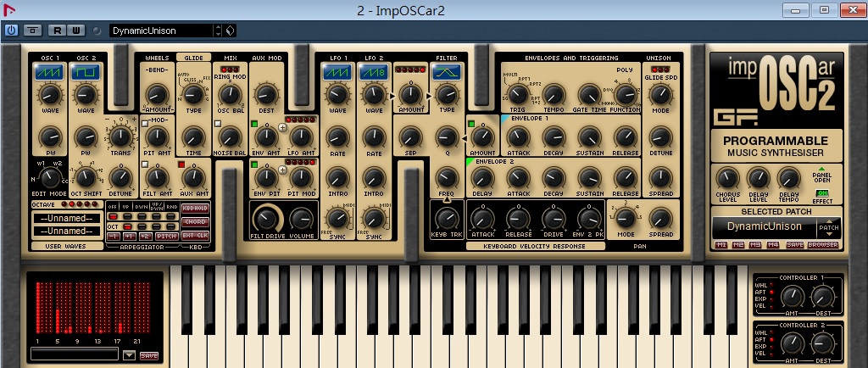This screenshot has height=368, width=868.
Task: Click the Delay Tempo knob
Action: tap(787, 178)
